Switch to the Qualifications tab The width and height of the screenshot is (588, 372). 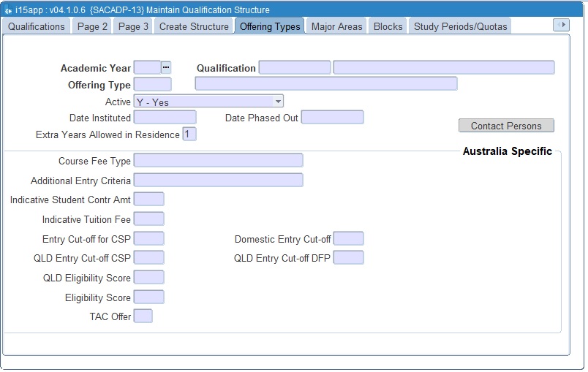click(x=37, y=26)
